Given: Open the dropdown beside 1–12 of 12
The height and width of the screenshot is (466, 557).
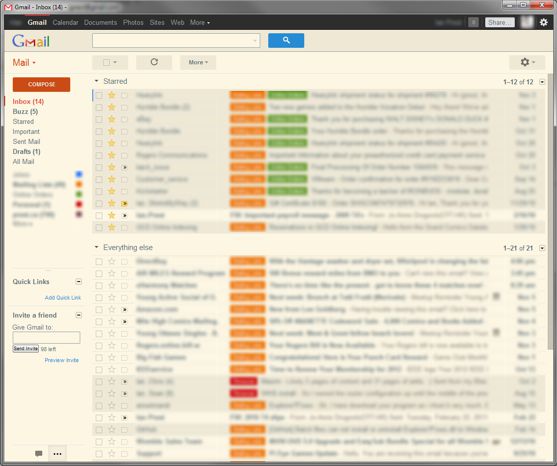Looking at the screenshot, I should pyautogui.click(x=542, y=82).
